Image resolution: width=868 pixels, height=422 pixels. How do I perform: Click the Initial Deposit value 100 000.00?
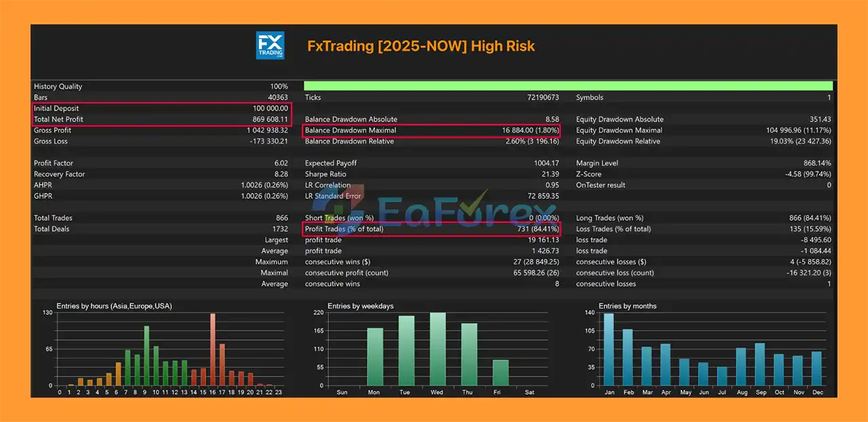(271, 108)
